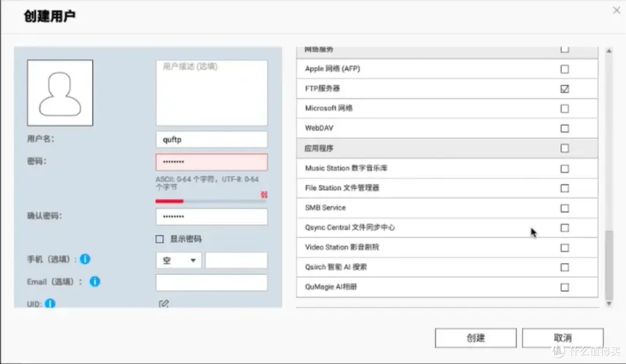The height and width of the screenshot is (364, 626).
Task: Check the Music Station checkbox
Action: click(565, 169)
